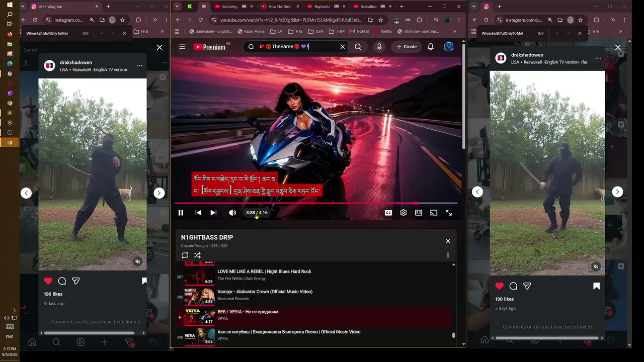Open Extensions puzzle icon in YouTube window
Image resolution: width=644 pixels, height=362 pixels.
[x=419, y=20]
